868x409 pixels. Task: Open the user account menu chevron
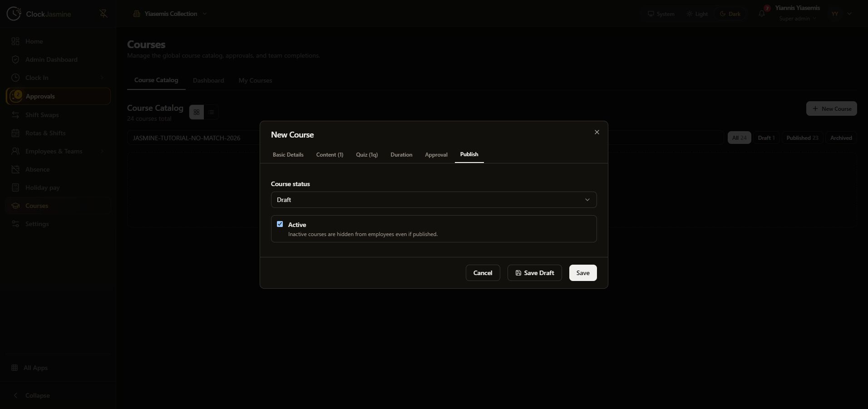pos(849,14)
